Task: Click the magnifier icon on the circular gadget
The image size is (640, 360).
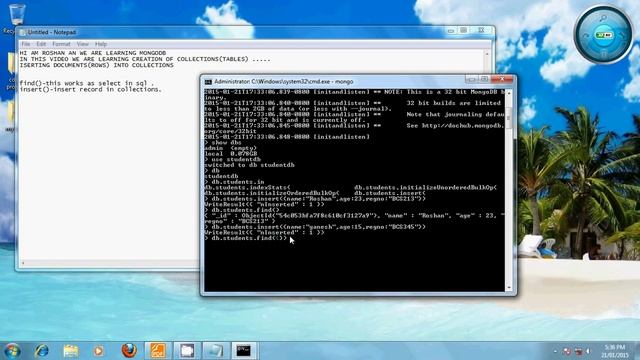Action: point(603,18)
